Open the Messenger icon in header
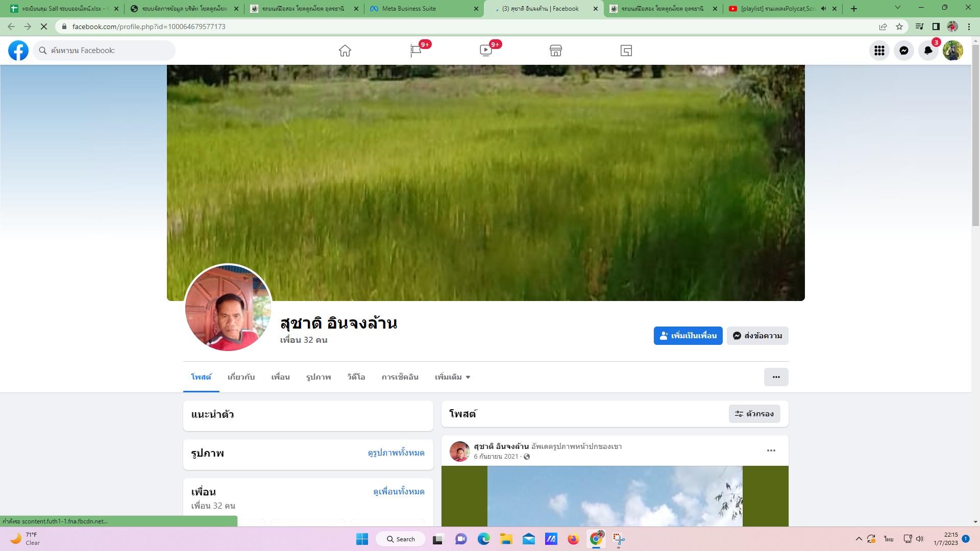Viewport: 980px width, 551px height. coord(903,51)
